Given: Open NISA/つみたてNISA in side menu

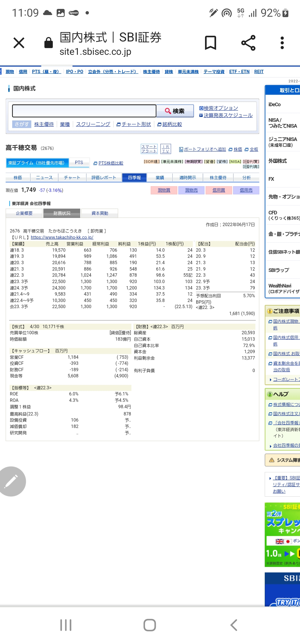Looking at the screenshot, I should point(283,123).
